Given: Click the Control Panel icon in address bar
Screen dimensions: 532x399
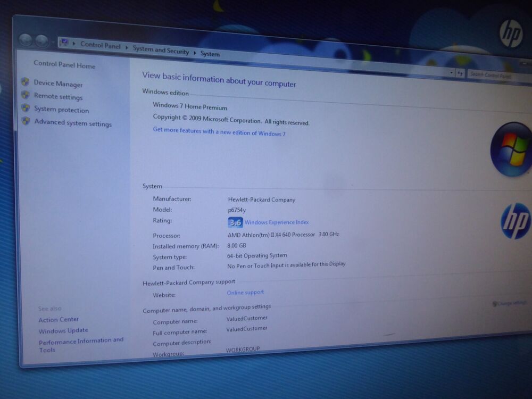Looking at the screenshot, I should coord(64,43).
